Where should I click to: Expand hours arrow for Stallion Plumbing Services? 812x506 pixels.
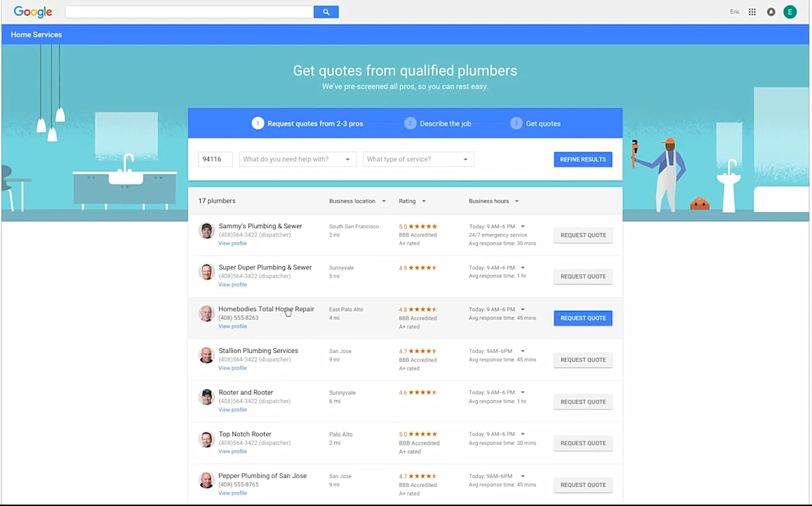[523, 351]
